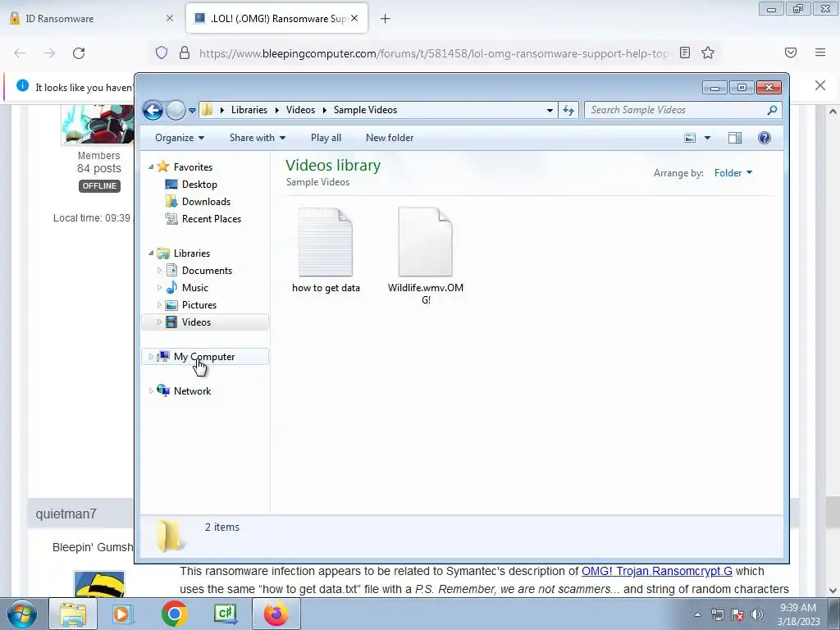Open Desktop in the Favorites list

tap(199, 185)
